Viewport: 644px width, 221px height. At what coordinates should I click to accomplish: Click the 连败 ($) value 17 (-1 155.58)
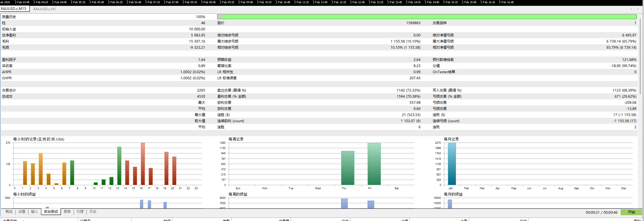click(x=625, y=115)
